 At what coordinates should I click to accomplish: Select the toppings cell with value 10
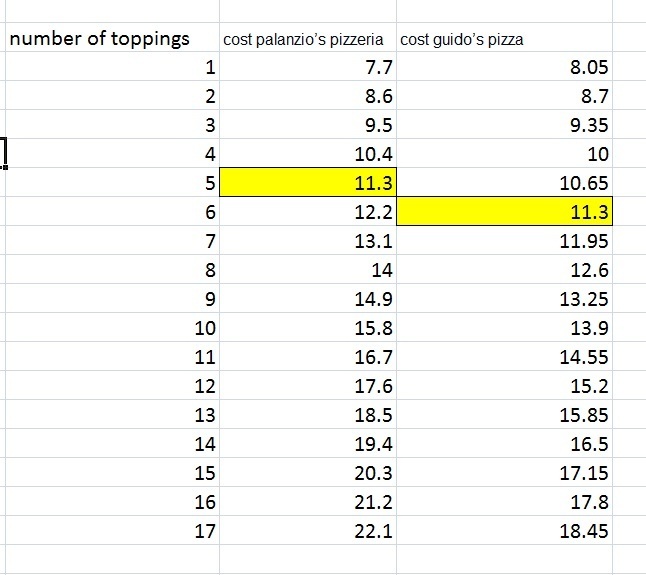112,327
